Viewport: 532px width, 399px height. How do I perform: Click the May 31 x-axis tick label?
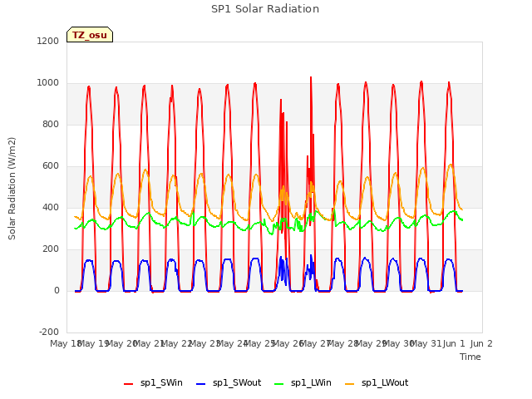pos(426,343)
